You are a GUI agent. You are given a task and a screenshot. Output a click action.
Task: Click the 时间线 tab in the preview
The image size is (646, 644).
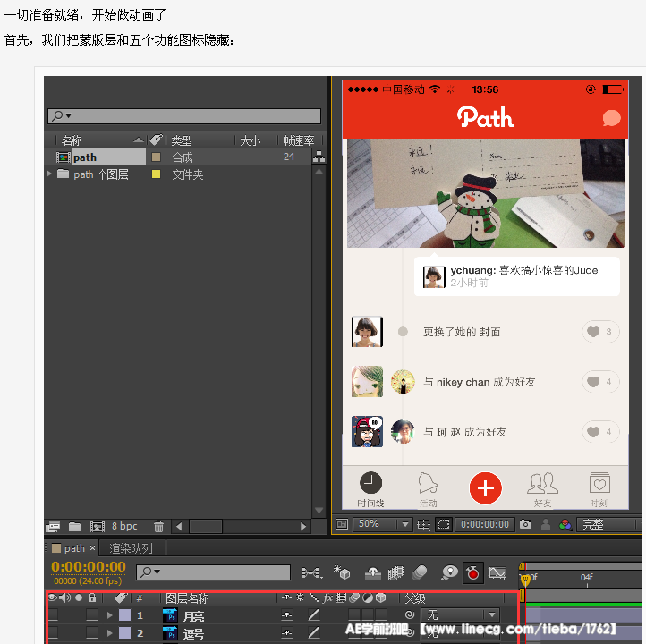click(x=370, y=489)
